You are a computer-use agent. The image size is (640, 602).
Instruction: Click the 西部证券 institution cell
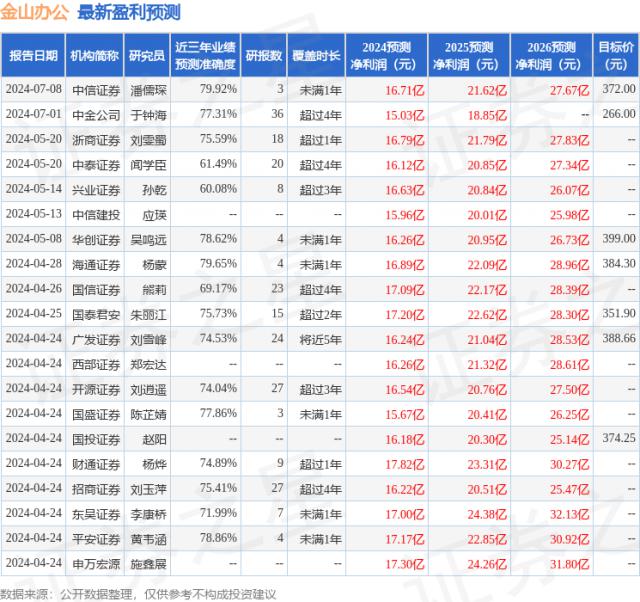coord(96,364)
